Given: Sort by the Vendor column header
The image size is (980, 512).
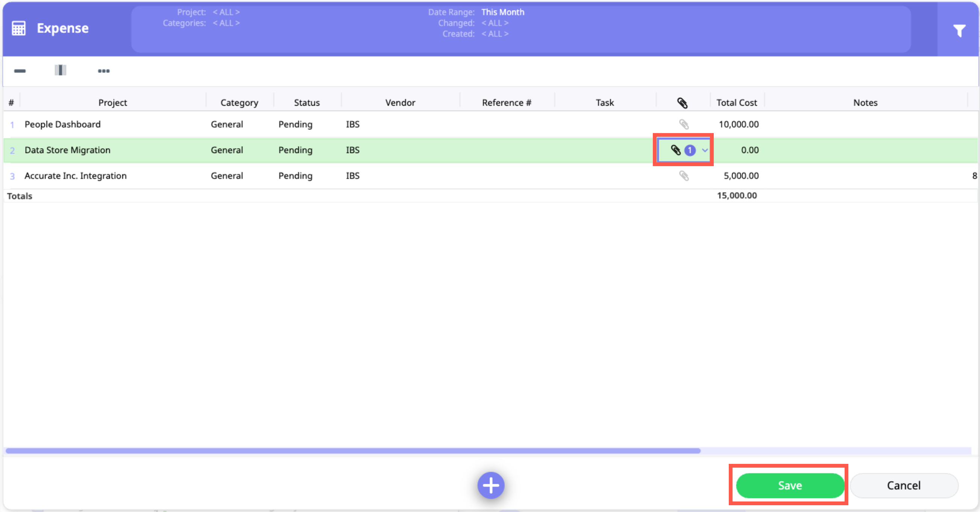Looking at the screenshot, I should click(400, 103).
